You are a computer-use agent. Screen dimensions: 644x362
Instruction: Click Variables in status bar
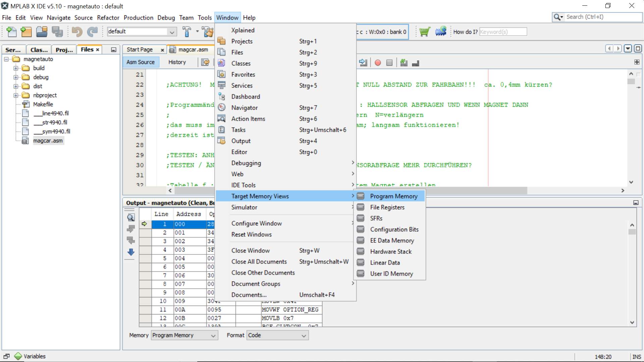coord(30,356)
